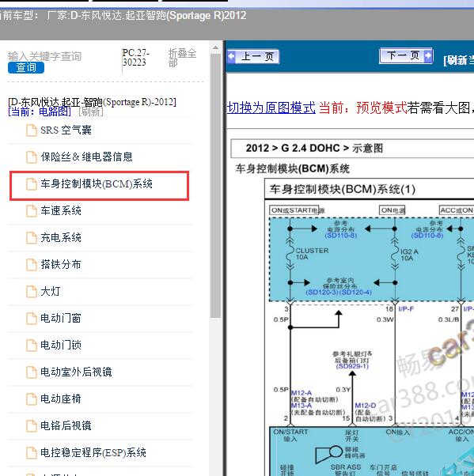Viewport: 474px width, 476px height.
Task: Click document icon beside 电动门锁
Action: pyautogui.click(x=32, y=346)
